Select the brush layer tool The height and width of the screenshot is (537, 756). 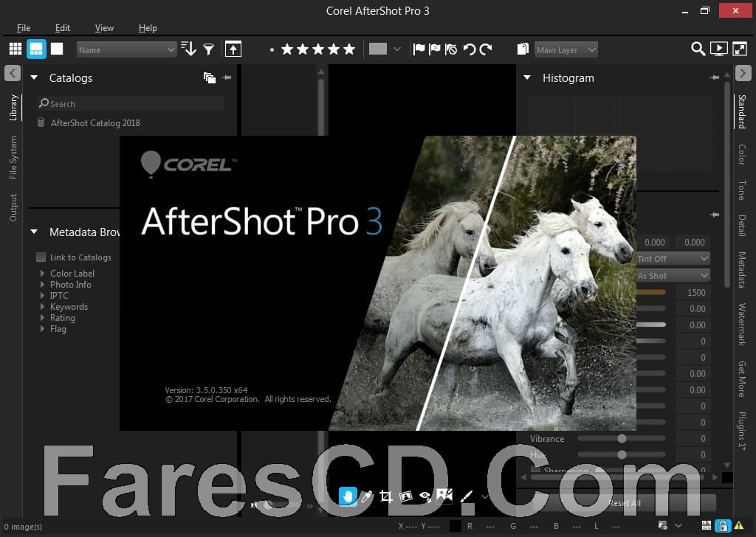tap(467, 496)
